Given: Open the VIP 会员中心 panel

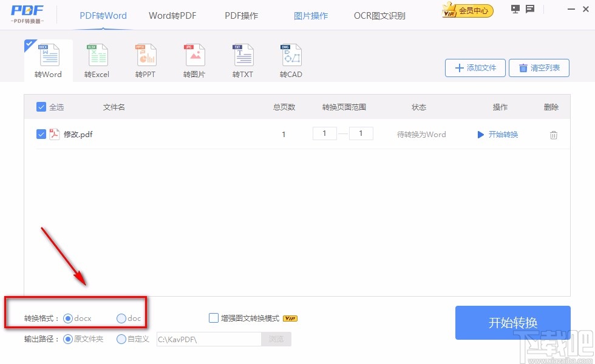Looking at the screenshot, I should [467, 10].
